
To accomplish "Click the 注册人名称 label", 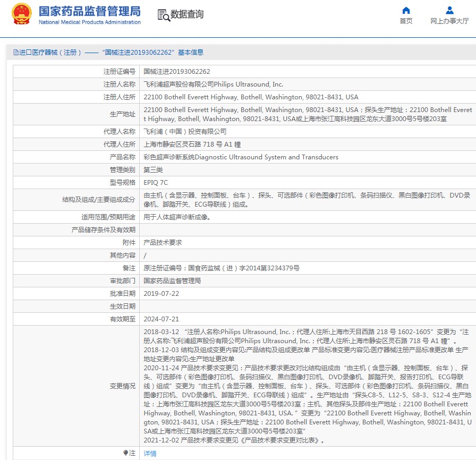I will (x=120, y=84).
